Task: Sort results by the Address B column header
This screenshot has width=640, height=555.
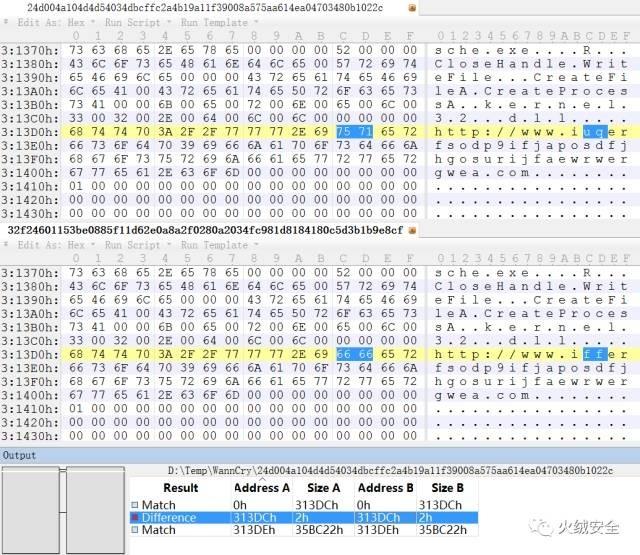Action: 385,488
